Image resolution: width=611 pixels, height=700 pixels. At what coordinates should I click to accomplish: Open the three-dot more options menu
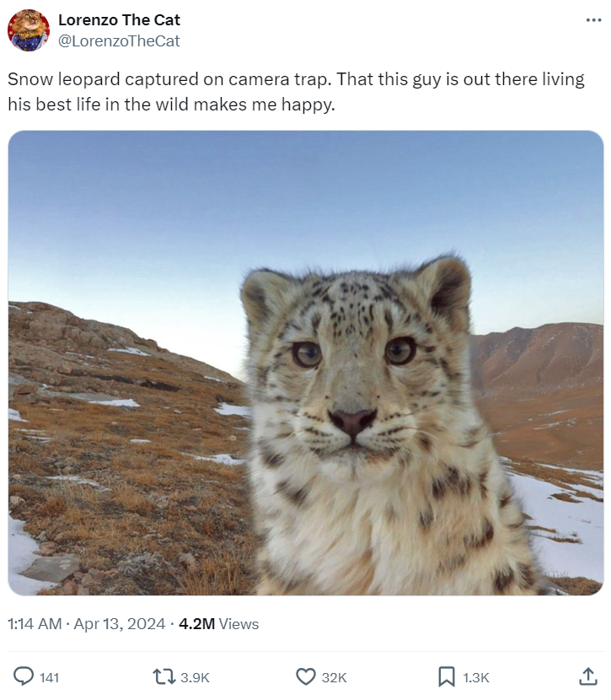(x=593, y=20)
